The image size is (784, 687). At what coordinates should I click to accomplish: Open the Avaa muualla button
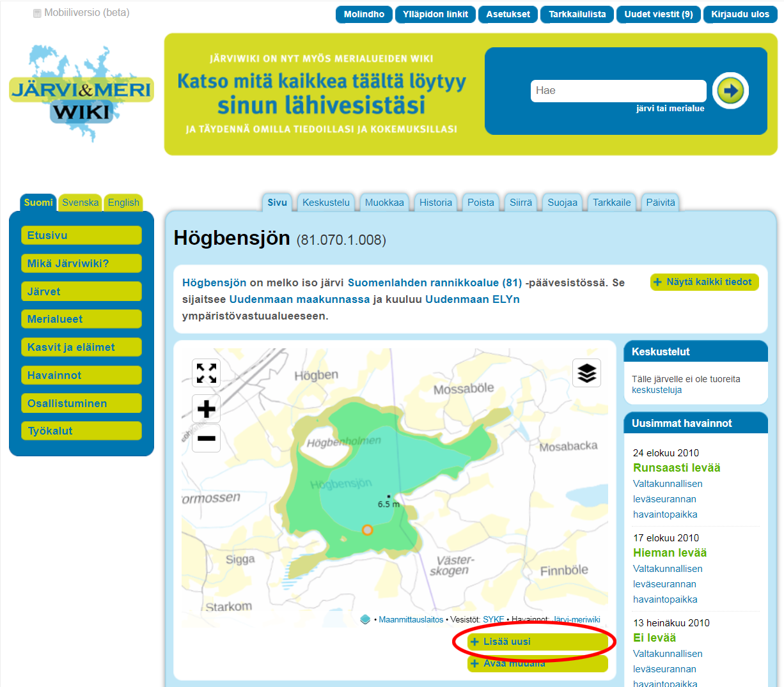537,664
